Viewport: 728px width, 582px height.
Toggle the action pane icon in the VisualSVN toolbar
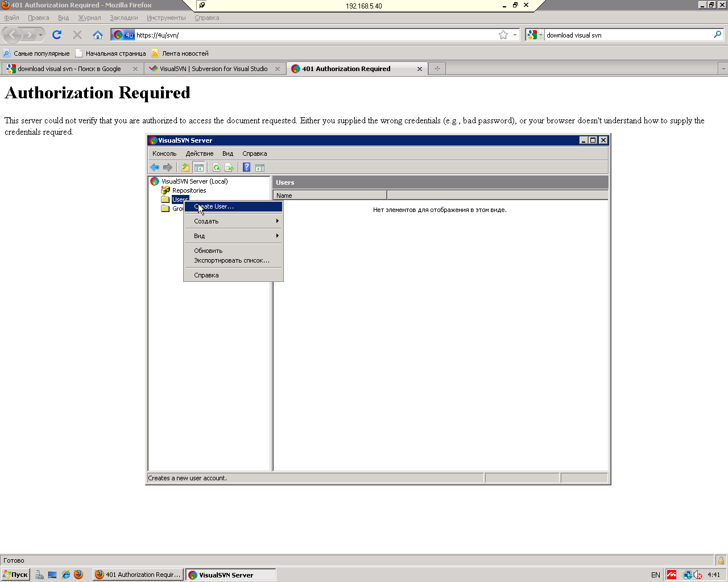point(260,167)
